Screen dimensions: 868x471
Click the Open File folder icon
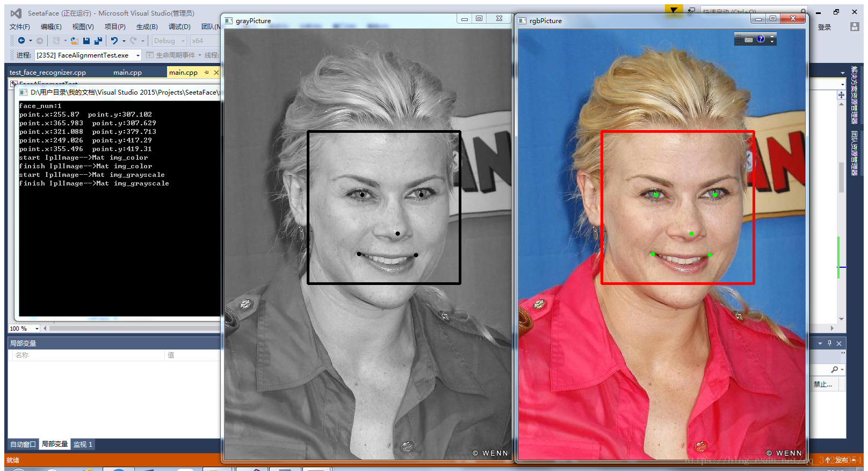pyautogui.click(x=75, y=40)
